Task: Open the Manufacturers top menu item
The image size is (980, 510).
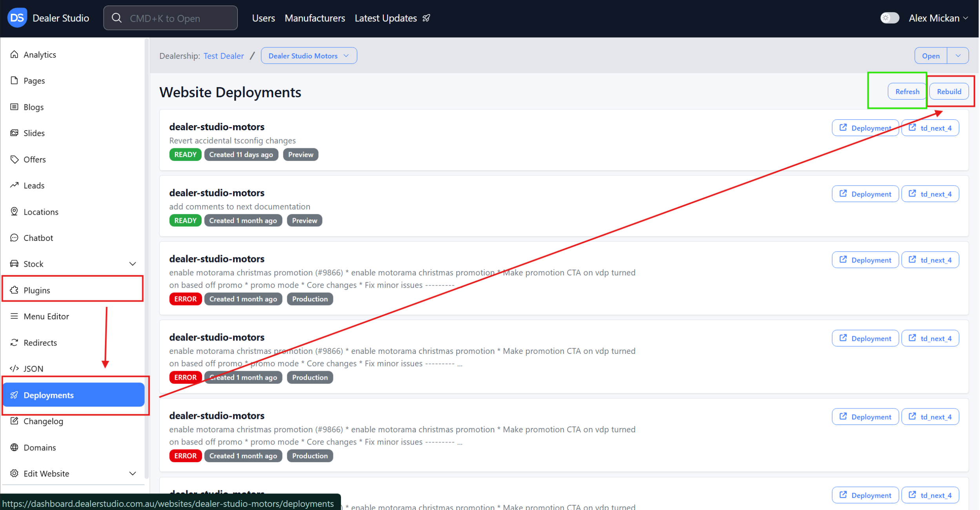Action: click(315, 18)
